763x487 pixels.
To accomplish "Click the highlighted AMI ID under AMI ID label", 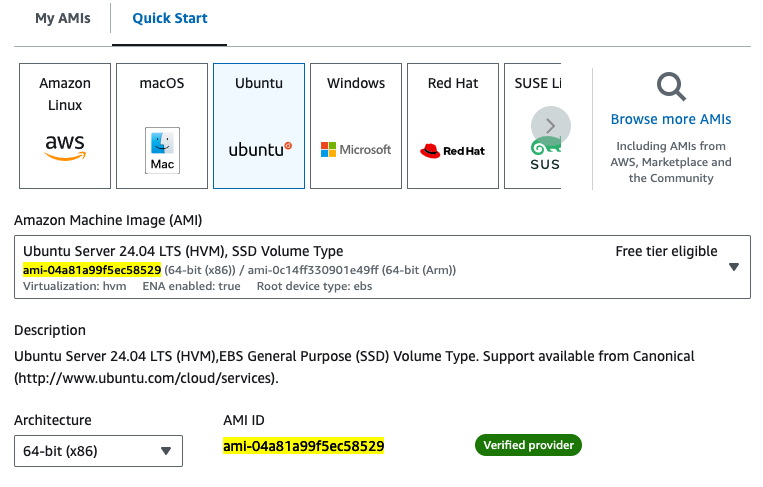I will [304, 446].
